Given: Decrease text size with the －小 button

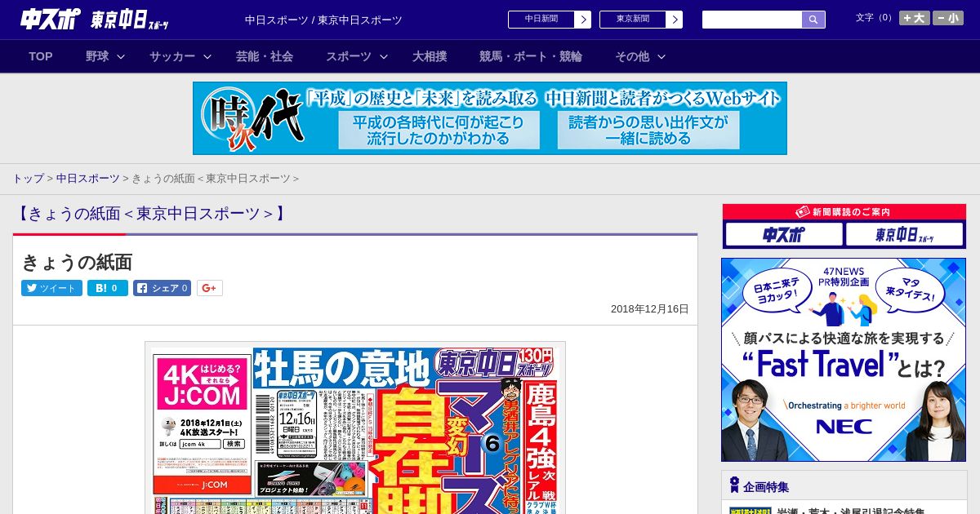Looking at the screenshot, I should pos(948,18).
